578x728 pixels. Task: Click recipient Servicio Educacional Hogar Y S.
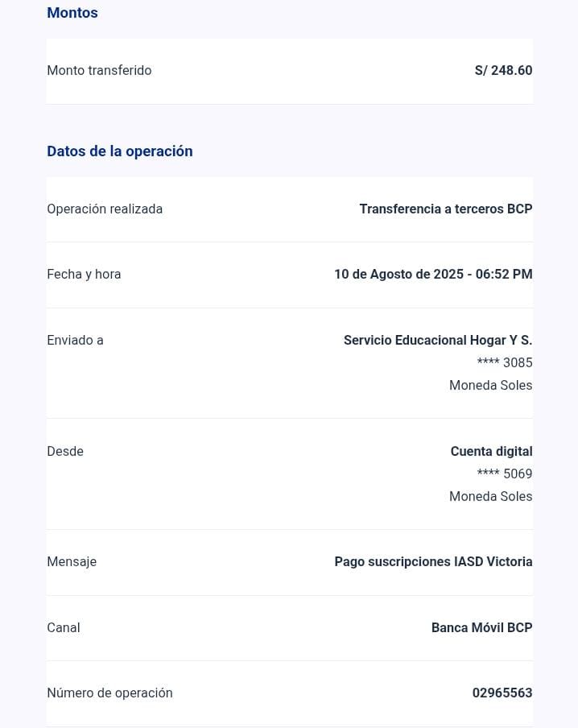[438, 341]
